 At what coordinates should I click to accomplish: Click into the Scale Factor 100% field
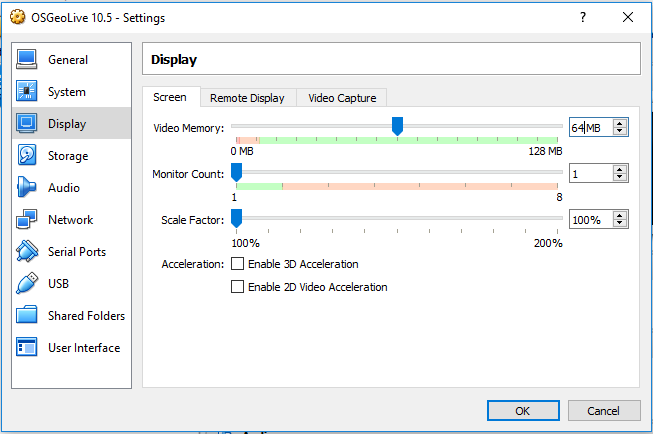(591, 219)
